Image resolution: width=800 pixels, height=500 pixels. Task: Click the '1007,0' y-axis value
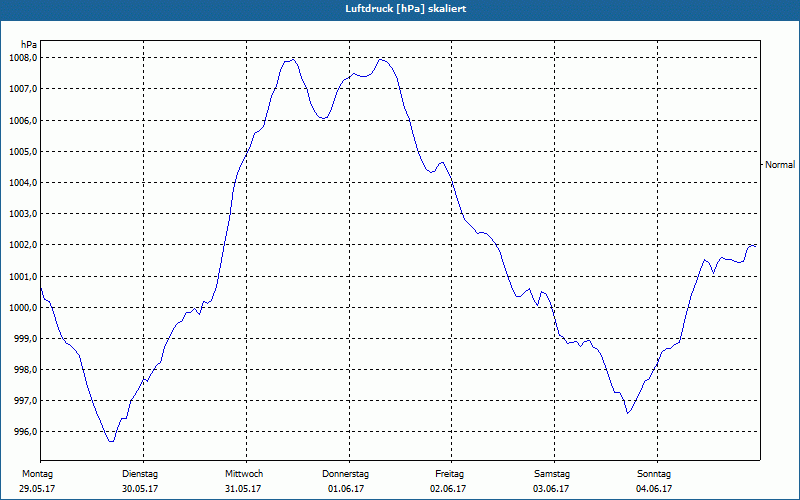(23, 89)
